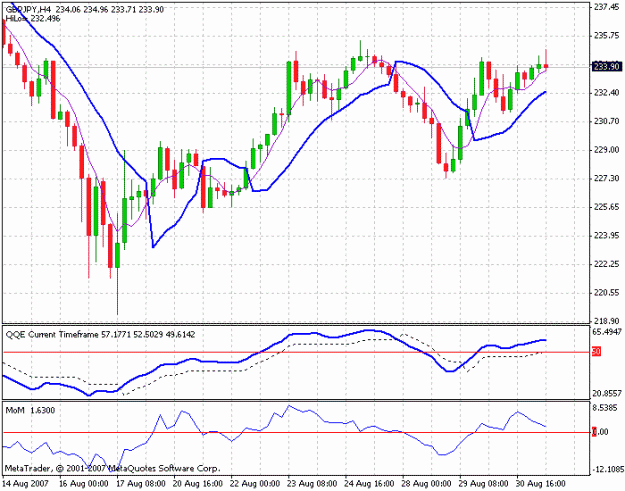Click the 20 Aug 16:00 time label
Image resolution: width=625 pixels, height=491 pixels.
click(x=198, y=484)
